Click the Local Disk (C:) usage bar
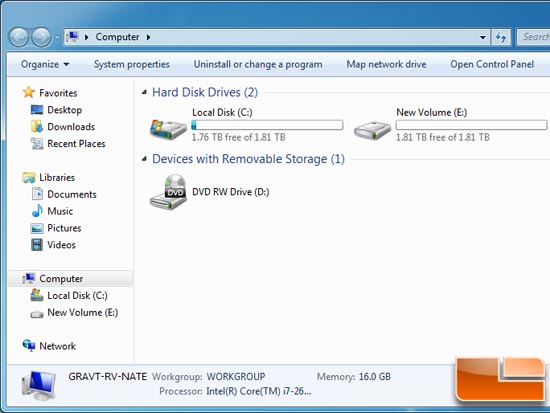 (x=267, y=125)
